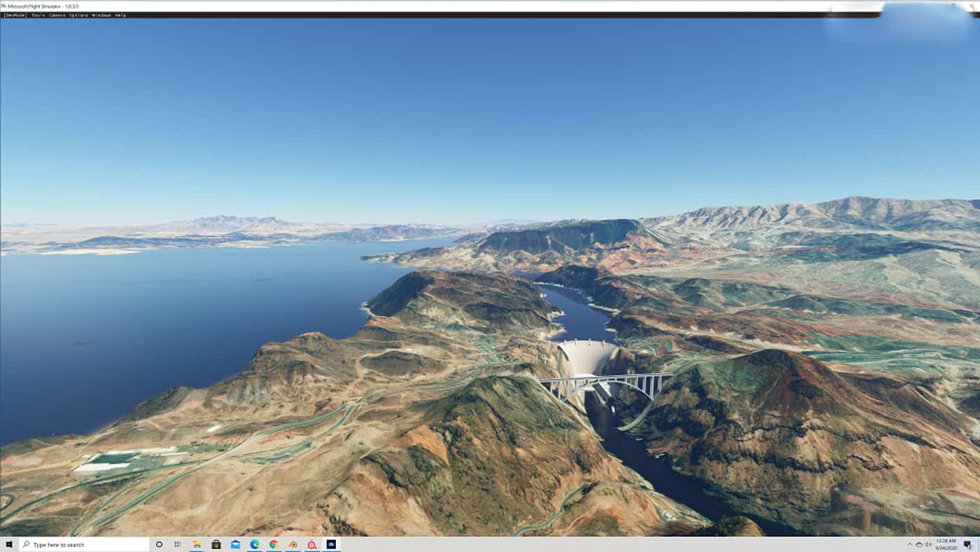Launch Microsoft Store from the taskbar
The height and width of the screenshot is (552, 980).
216,544
